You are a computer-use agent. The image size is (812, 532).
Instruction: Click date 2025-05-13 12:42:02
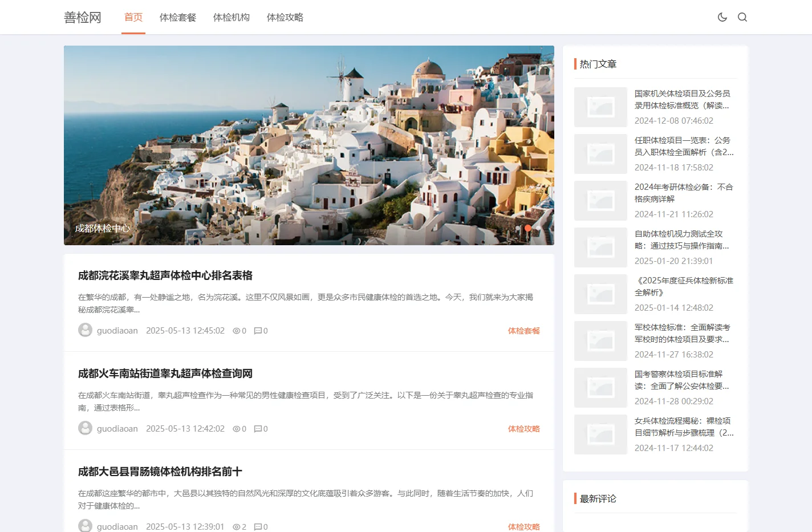point(185,429)
